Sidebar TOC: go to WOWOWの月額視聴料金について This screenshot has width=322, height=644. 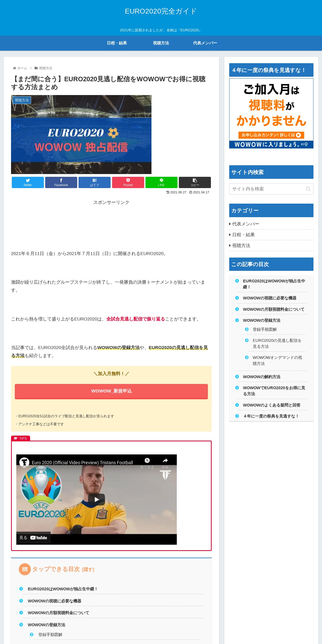(273, 309)
